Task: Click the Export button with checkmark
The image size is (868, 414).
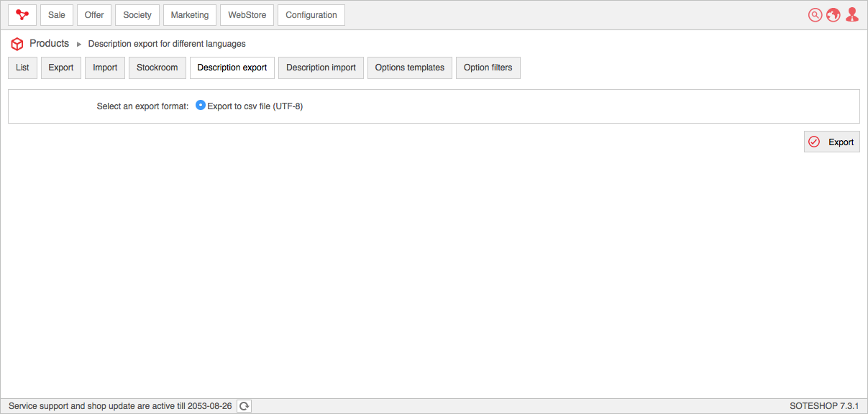Action: [x=832, y=142]
